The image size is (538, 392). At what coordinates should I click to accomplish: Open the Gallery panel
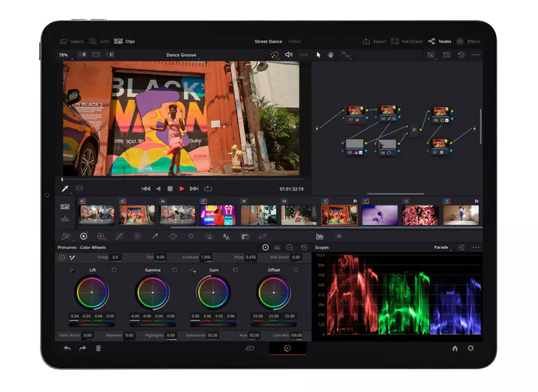point(72,42)
